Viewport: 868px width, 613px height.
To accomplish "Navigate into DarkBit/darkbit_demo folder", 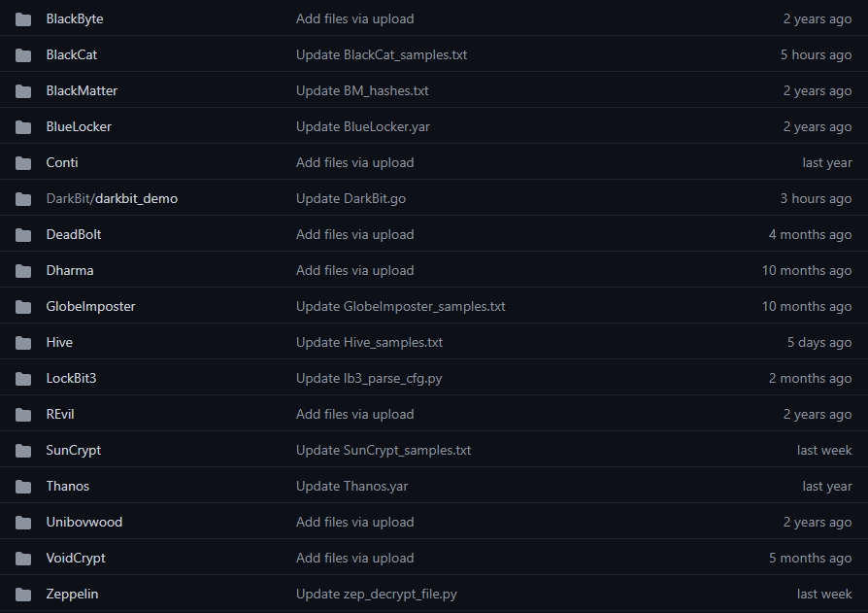I will click(112, 198).
